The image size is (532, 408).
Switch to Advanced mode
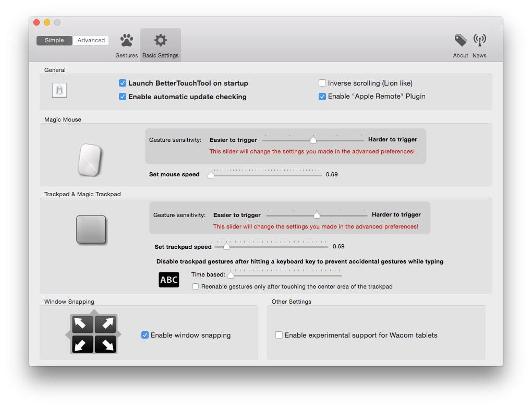point(91,40)
